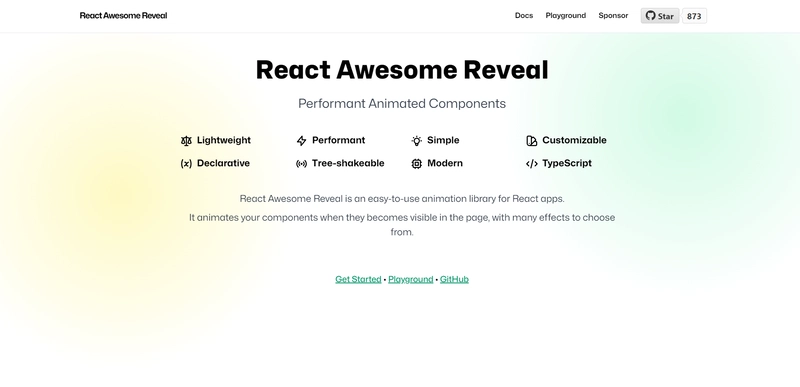Open the Docs navigation link

(x=524, y=15)
